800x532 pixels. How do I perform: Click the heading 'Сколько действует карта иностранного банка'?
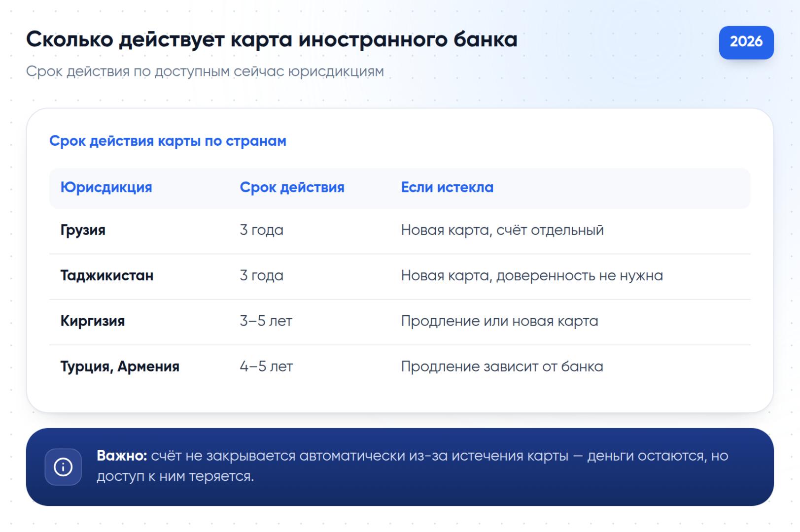[272, 39]
